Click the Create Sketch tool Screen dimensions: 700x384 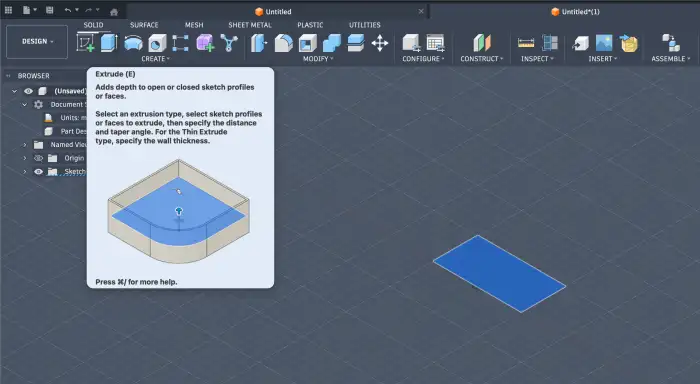85,43
